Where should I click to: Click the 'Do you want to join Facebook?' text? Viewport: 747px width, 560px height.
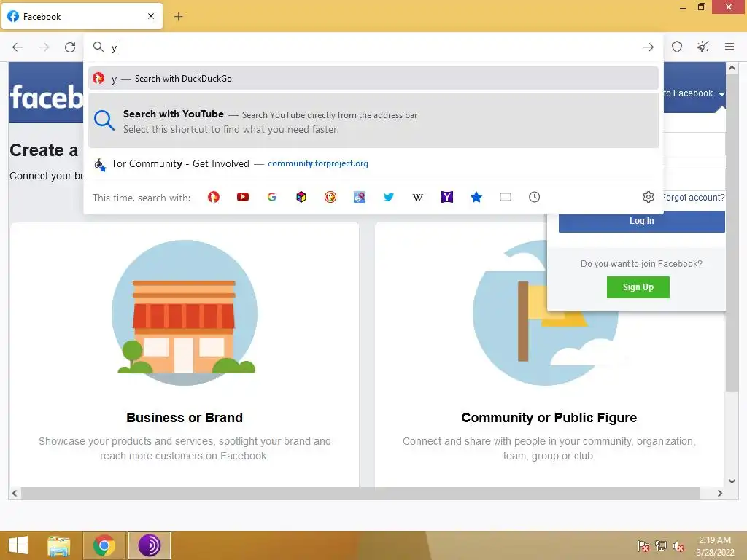[641, 264]
